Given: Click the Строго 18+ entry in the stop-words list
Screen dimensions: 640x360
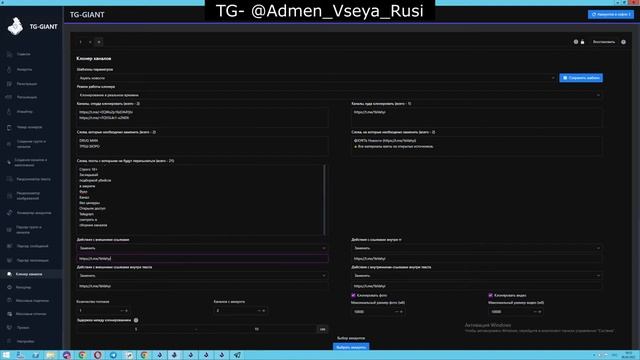Looking at the screenshot, I should coord(88,169).
